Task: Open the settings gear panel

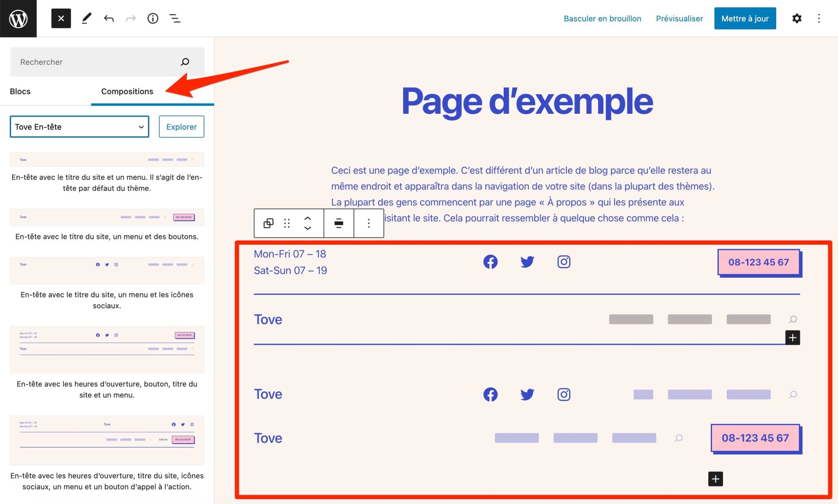Action: (797, 18)
